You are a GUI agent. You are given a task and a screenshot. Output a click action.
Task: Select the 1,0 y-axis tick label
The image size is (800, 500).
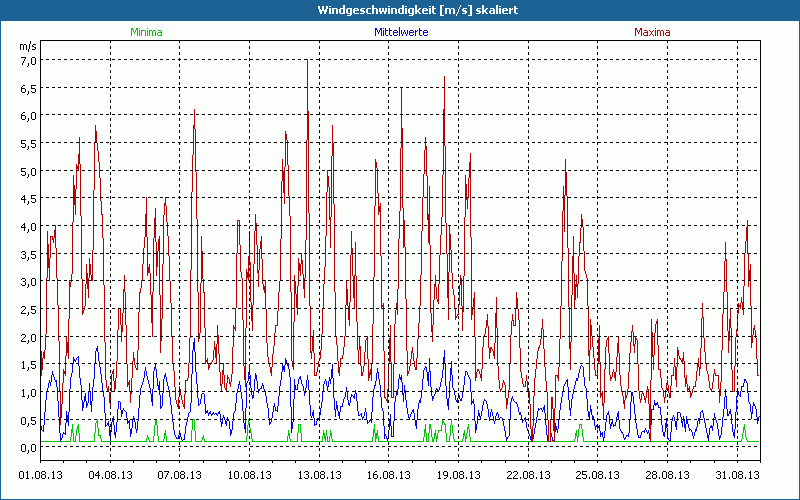pyautogui.click(x=27, y=392)
